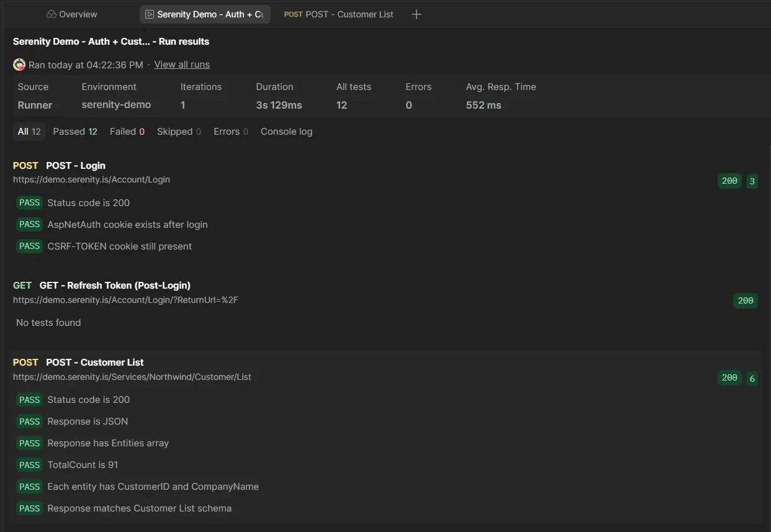Select the Errors filter tab
The width and height of the screenshot is (771, 532).
(x=230, y=132)
